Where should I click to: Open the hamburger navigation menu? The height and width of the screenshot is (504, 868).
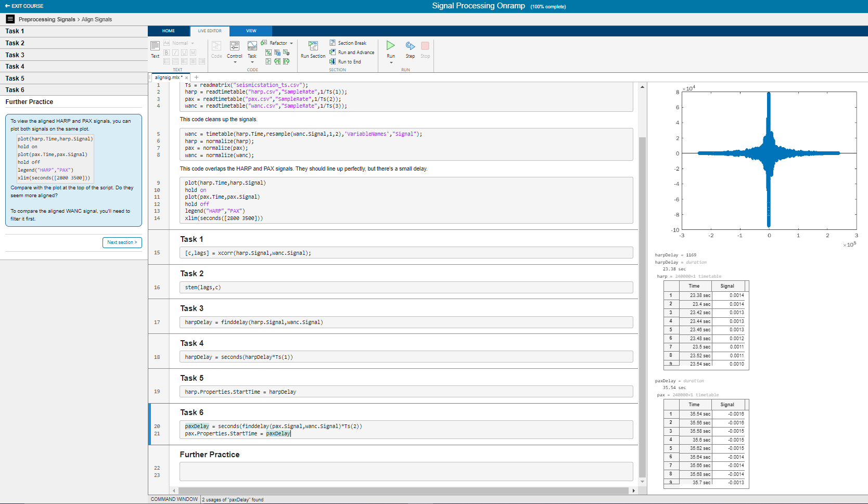(x=10, y=19)
